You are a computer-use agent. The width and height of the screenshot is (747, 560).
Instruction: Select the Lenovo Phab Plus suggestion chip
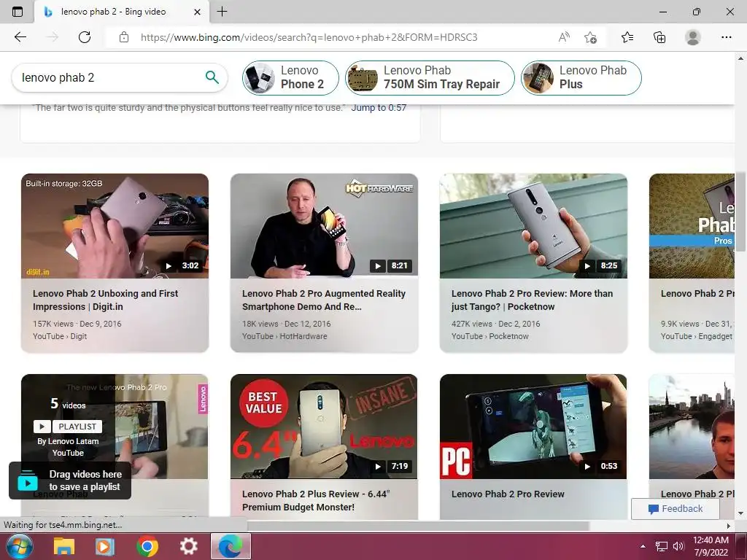pyautogui.click(x=581, y=77)
